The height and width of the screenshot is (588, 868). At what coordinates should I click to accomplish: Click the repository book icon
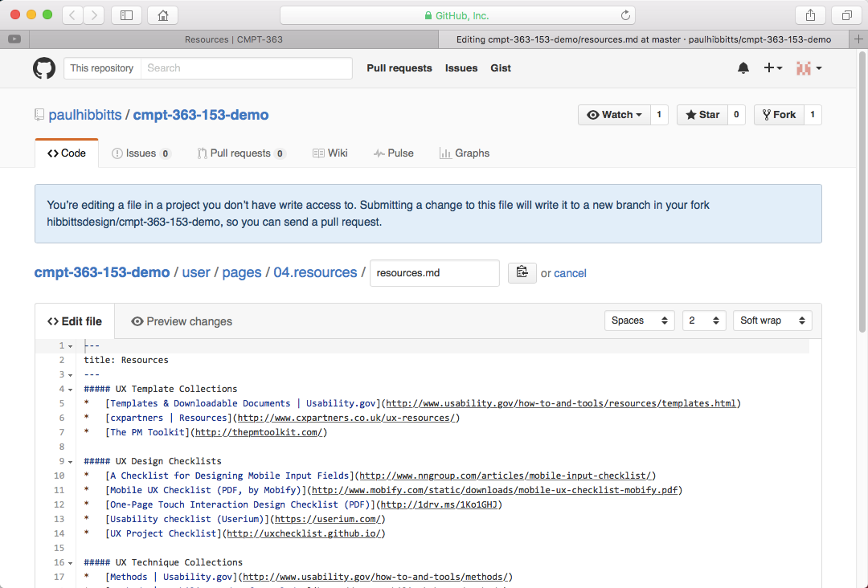[x=39, y=115]
